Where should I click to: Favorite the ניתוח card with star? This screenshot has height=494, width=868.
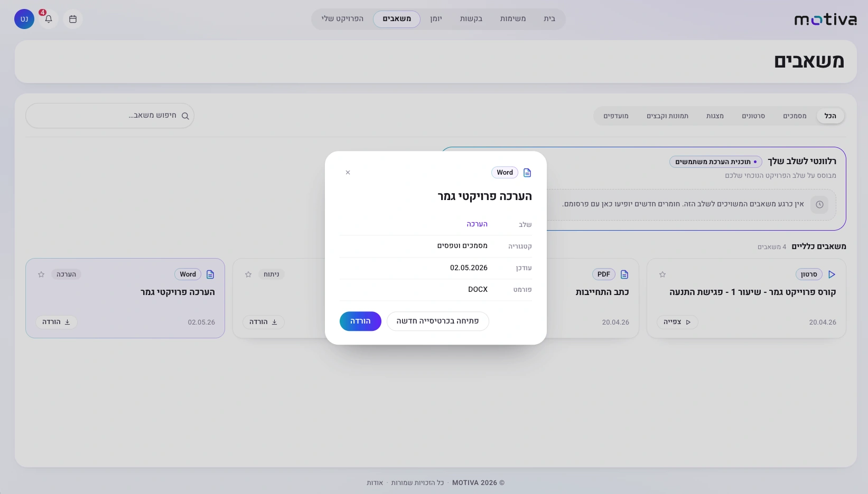pyautogui.click(x=248, y=274)
